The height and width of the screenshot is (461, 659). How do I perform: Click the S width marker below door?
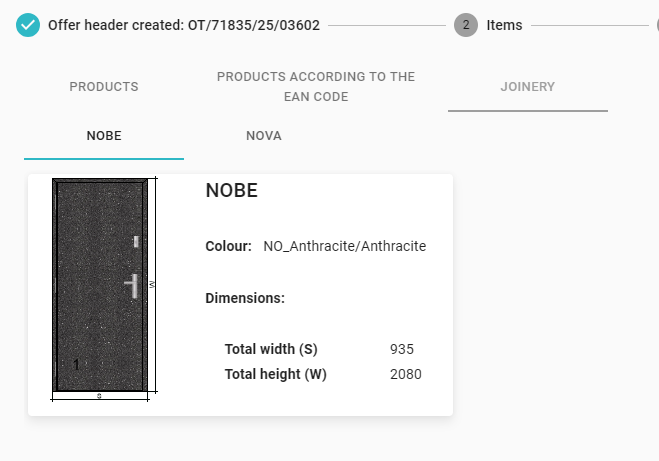[x=99, y=397]
